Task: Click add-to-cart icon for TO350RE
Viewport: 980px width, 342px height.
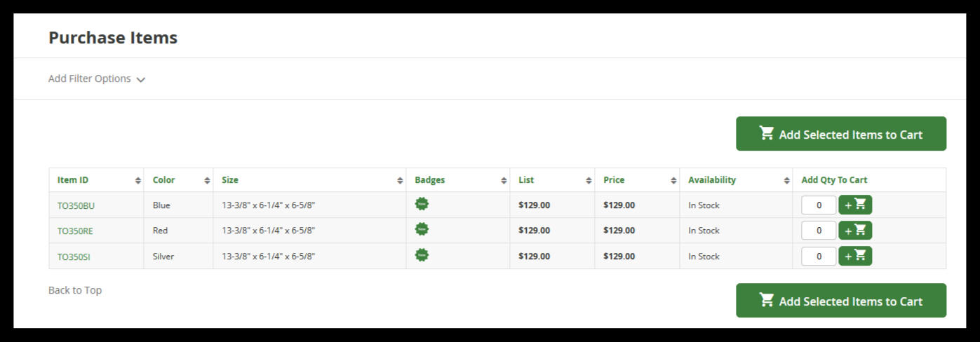Action: pyautogui.click(x=855, y=231)
